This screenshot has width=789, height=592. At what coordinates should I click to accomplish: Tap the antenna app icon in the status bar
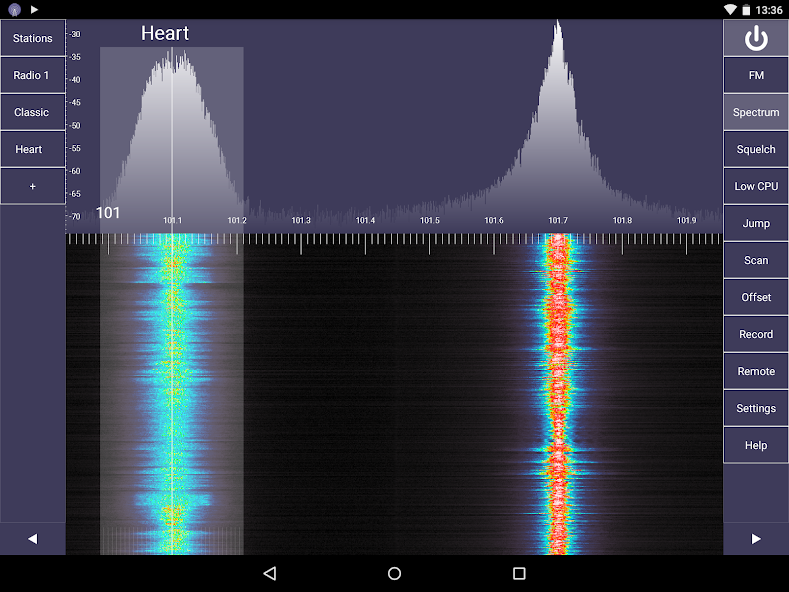[15, 9]
